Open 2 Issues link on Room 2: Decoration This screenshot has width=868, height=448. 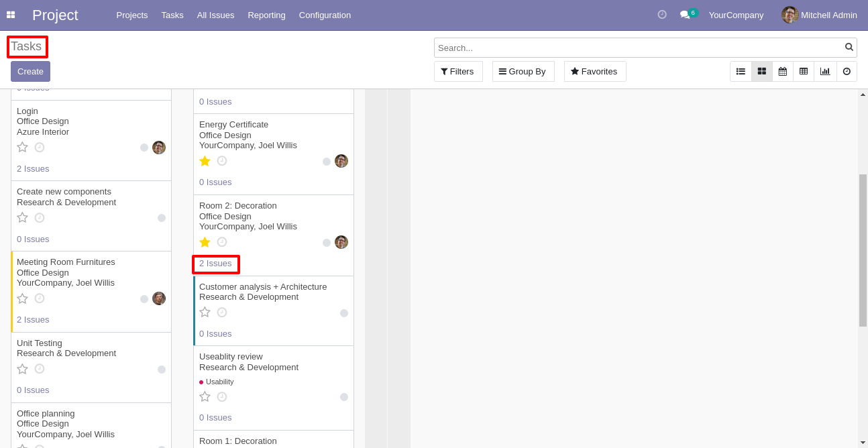(x=215, y=264)
